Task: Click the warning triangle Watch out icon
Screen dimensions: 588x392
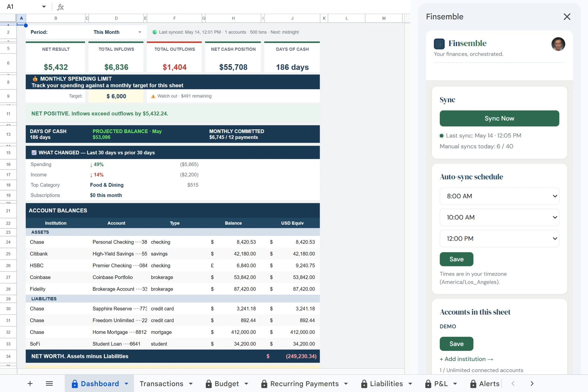Action: point(153,96)
